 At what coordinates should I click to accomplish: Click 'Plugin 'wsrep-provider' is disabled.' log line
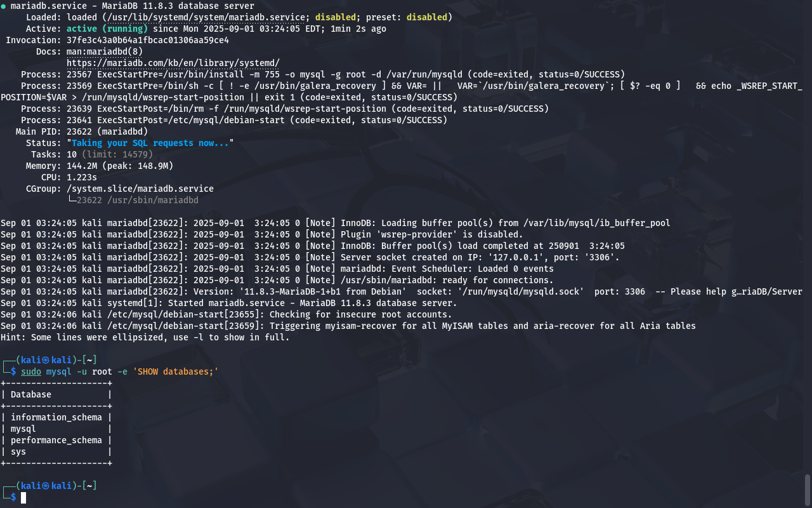[x=262, y=234]
